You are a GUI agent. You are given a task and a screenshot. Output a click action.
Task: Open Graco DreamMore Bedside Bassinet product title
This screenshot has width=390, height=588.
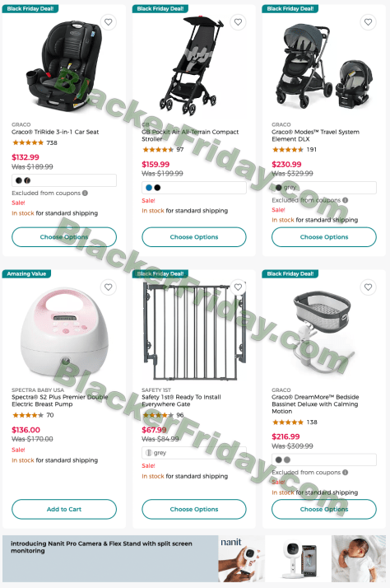(315, 404)
